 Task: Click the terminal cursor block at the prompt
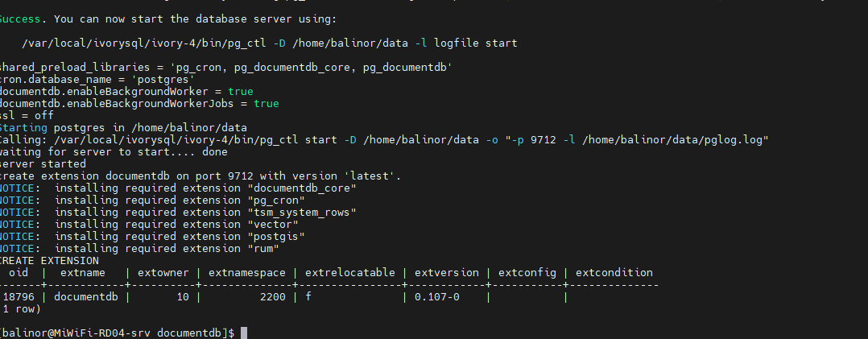pos(244,333)
